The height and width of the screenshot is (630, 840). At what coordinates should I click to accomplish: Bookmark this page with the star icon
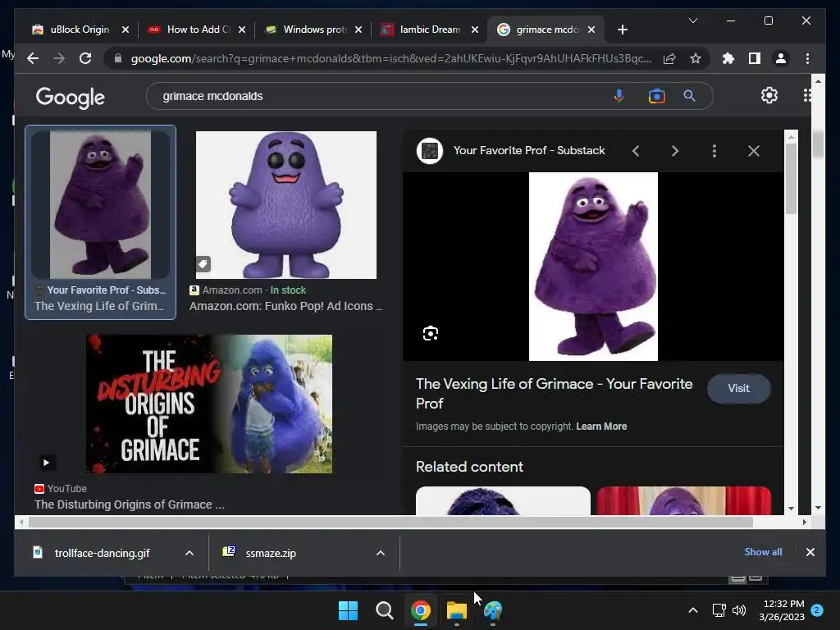696,58
